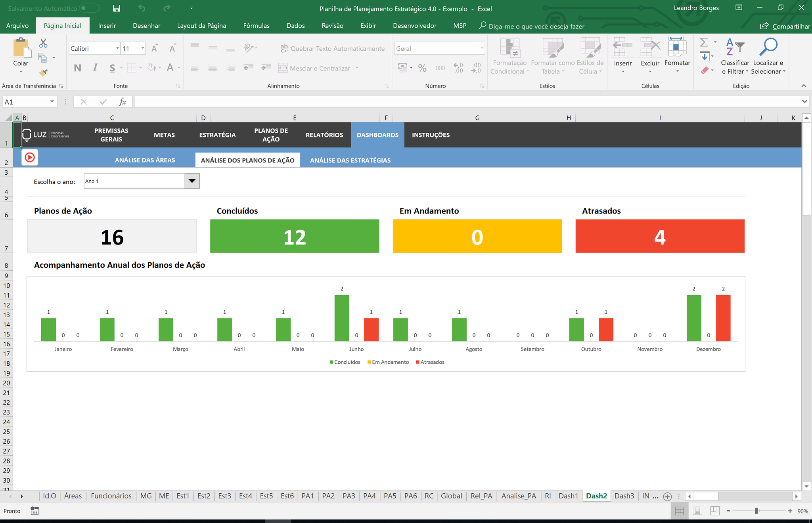This screenshot has height=523, width=812.
Task: Click the AutoSum sigma icon
Action: tap(704, 42)
